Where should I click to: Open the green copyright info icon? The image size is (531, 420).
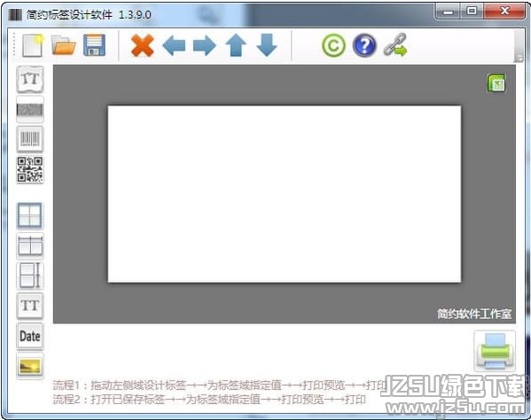point(334,45)
